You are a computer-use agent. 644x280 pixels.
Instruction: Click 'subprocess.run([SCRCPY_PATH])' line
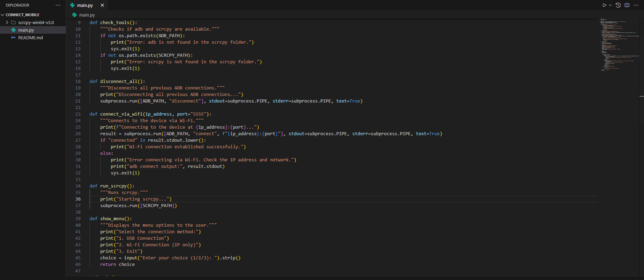[x=139, y=205]
